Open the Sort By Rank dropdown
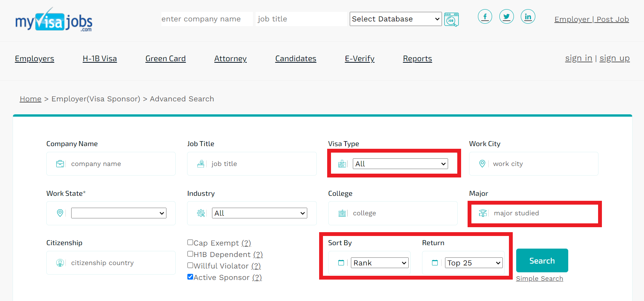Image resolution: width=644 pixels, height=301 pixels. pyautogui.click(x=379, y=263)
